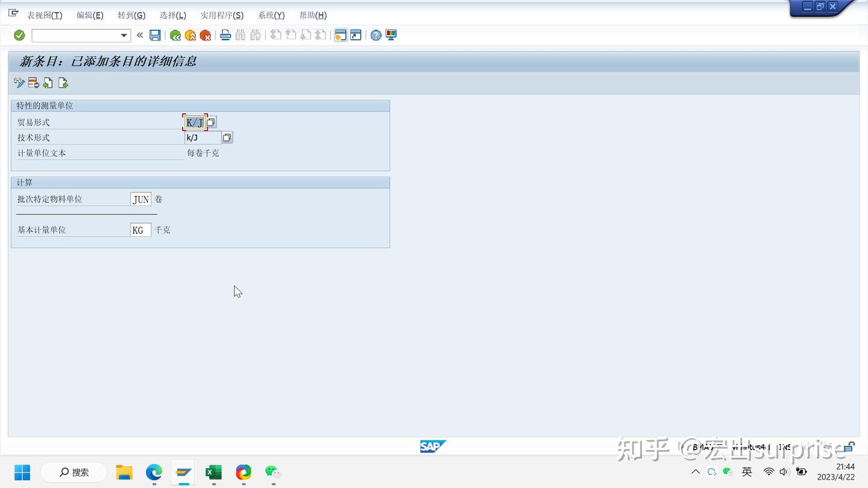This screenshot has height=488, width=868.
Task: Go back using the green back arrow
Action: pyautogui.click(x=175, y=35)
